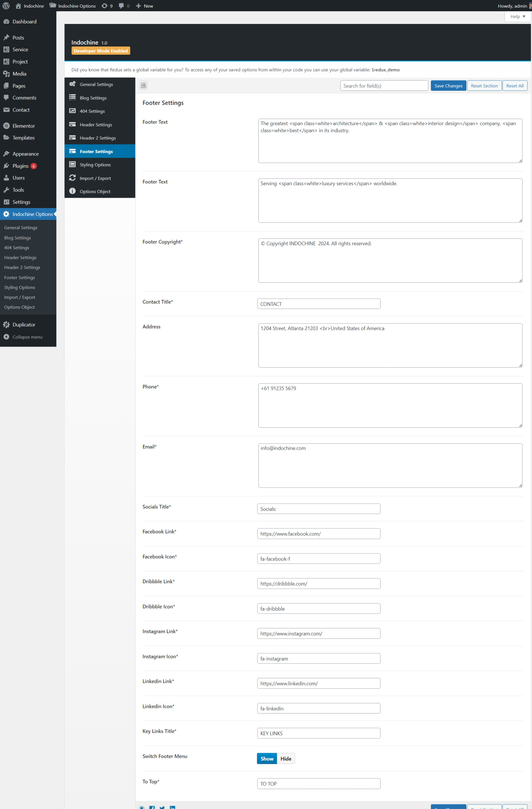This screenshot has width=532, height=809.
Task: Select Blog Settings in WordPress submenu
Action: click(17, 237)
